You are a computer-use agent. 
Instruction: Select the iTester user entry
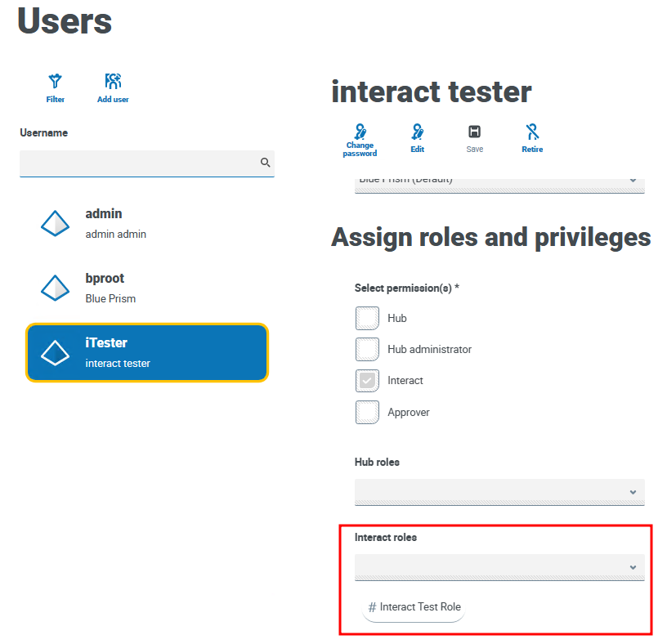point(147,352)
